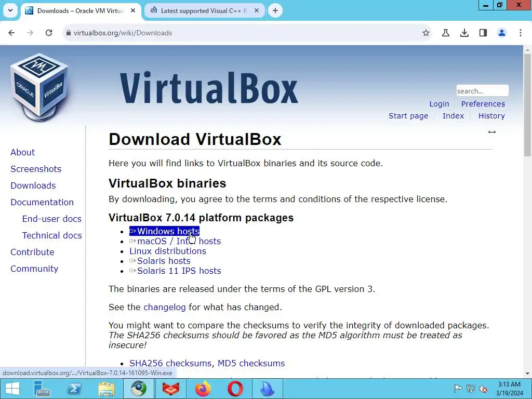Close the Latest supported Visual C++ tab

(257, 10)
